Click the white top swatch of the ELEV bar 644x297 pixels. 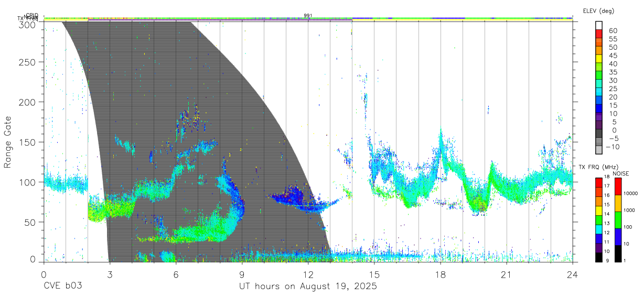[x=599, y=26]
